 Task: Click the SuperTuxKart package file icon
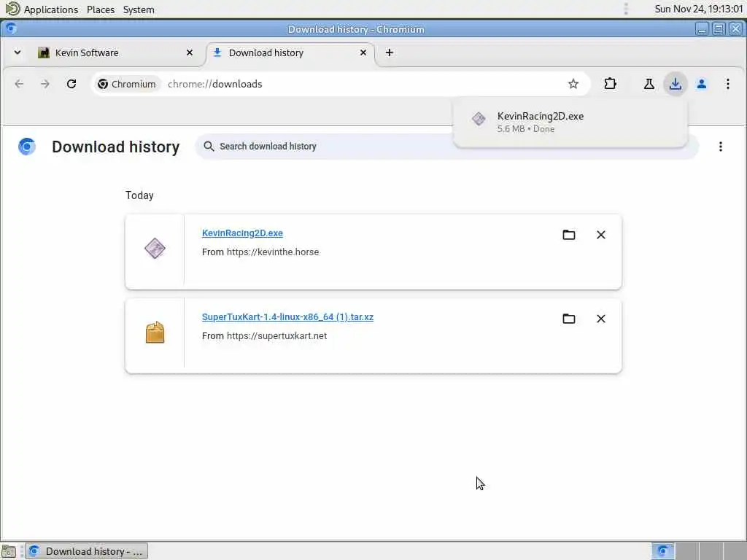(155, 332)
